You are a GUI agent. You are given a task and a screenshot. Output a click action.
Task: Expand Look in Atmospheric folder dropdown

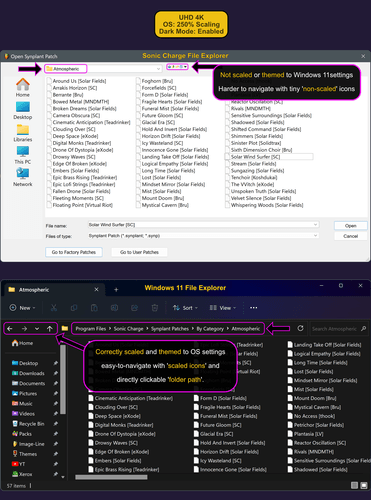[158, 69]
